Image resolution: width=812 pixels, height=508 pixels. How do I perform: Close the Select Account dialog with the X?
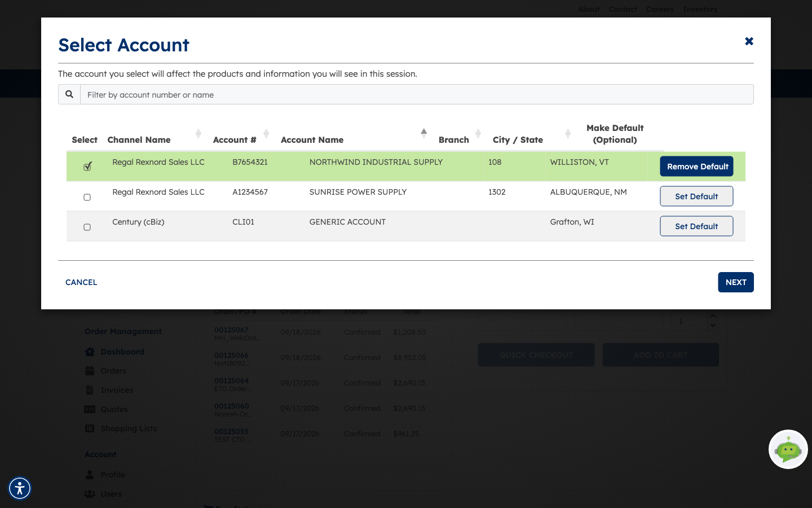pyautogui.click(x=749, y=41)
